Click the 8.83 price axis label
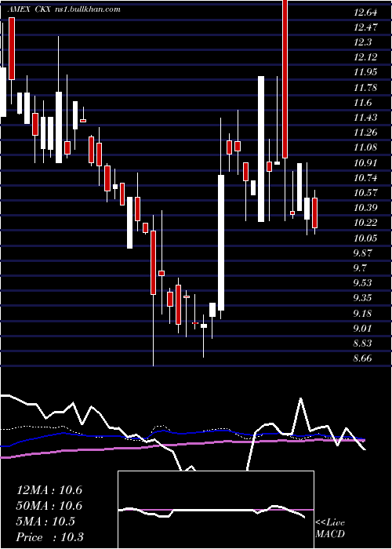 (x=364, y=344)
